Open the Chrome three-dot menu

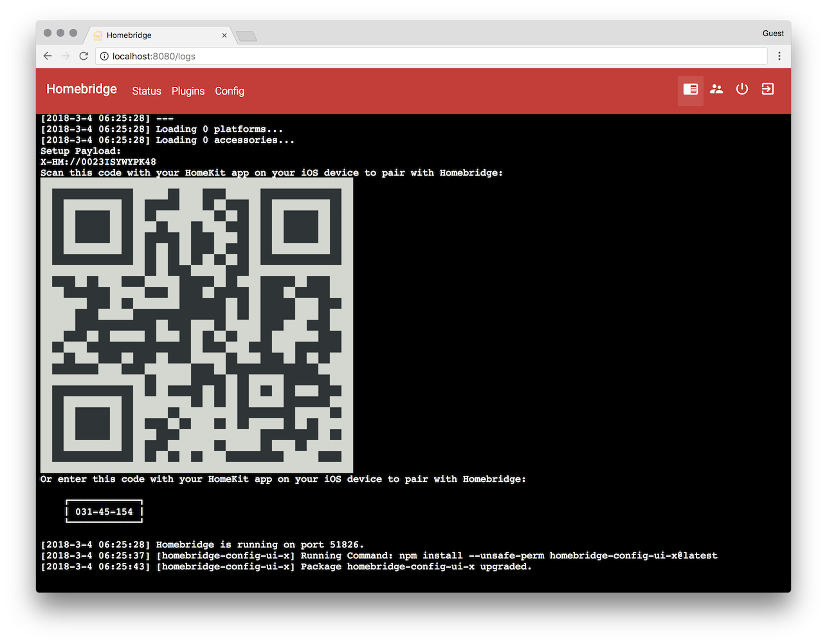(779, 56)
